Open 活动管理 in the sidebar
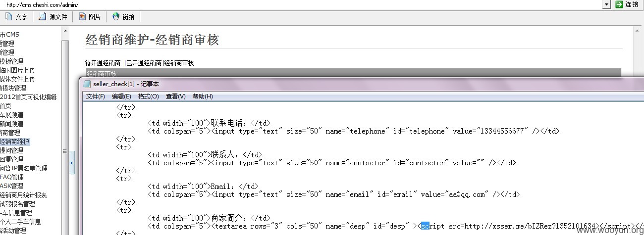 pos(13,231)
